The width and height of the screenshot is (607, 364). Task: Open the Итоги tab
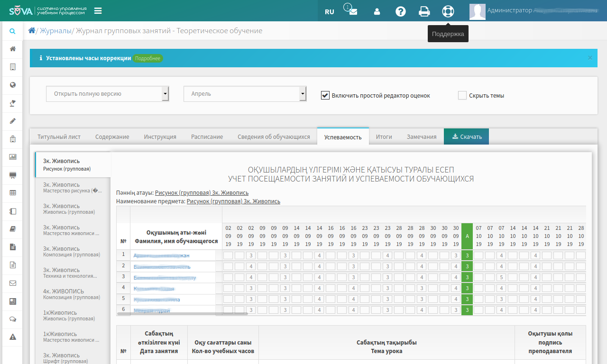point(384,136)
